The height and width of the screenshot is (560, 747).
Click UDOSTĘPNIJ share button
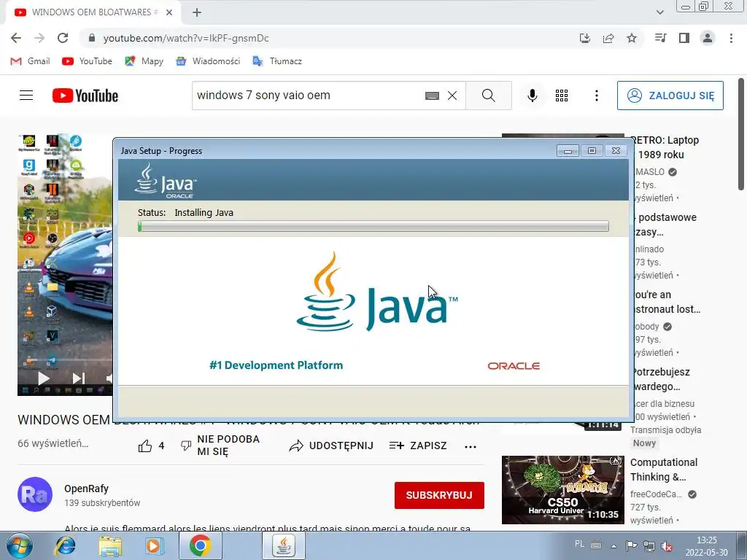(x=331, y=446)
